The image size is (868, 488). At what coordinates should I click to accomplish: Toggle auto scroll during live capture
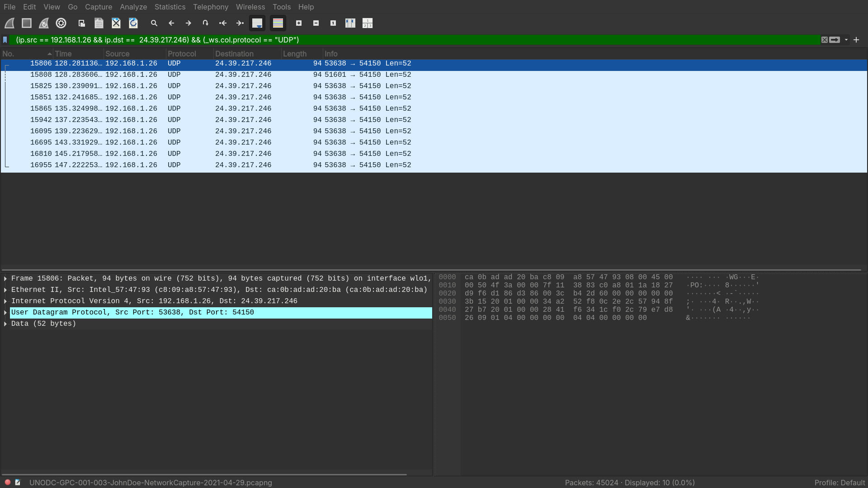(257, 23)
